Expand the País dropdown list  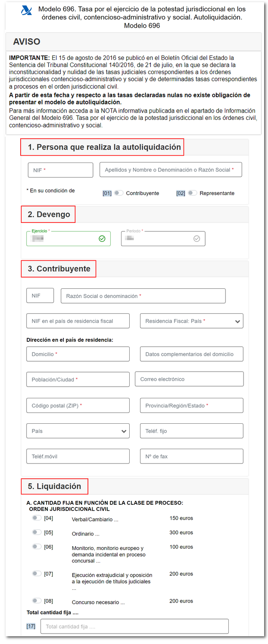(x=78, y=431)
